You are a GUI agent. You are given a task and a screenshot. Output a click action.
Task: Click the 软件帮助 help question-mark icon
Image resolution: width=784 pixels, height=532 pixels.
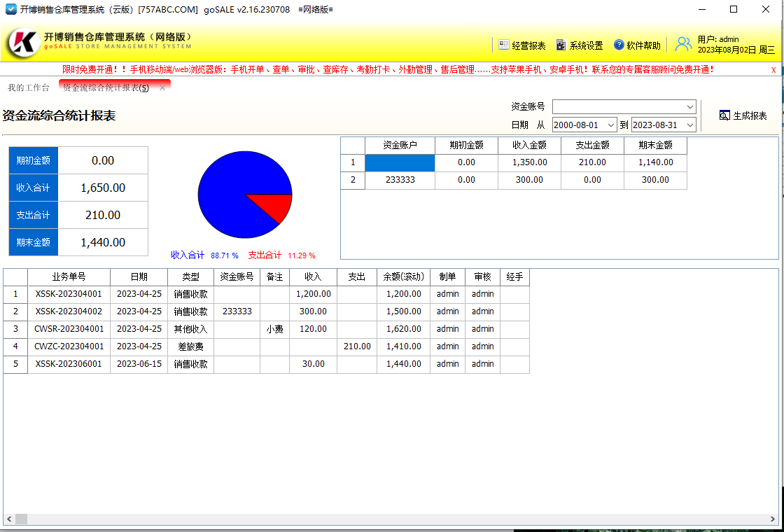619,45
